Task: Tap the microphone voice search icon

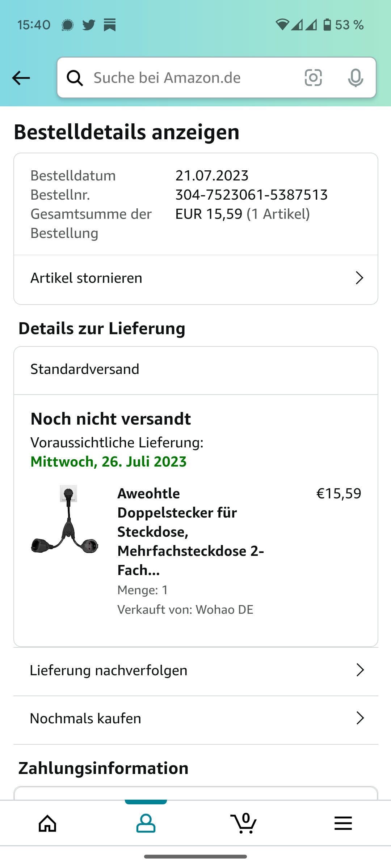Action: coord(355,78)
